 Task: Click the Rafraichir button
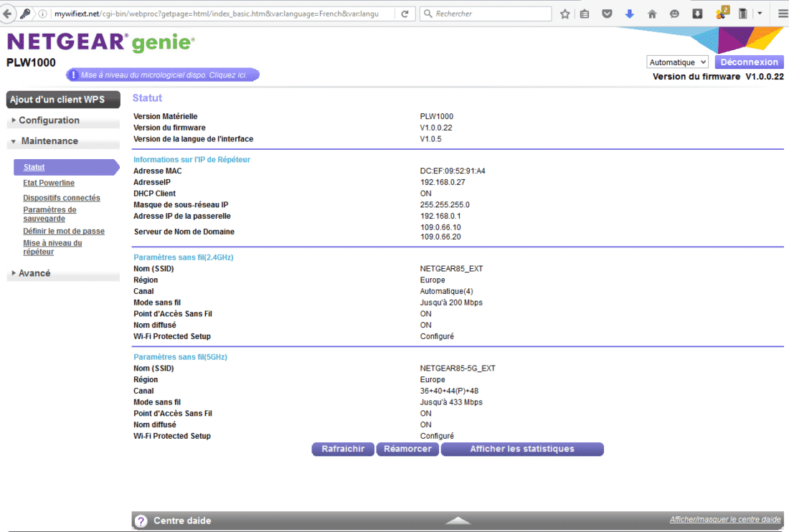click(x=343, y=449)
